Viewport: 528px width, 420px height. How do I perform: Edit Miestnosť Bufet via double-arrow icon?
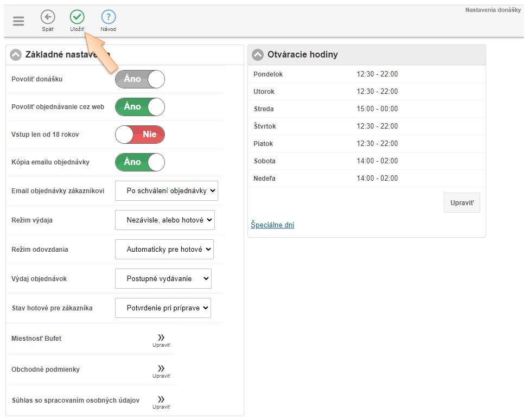coord(161,339)
